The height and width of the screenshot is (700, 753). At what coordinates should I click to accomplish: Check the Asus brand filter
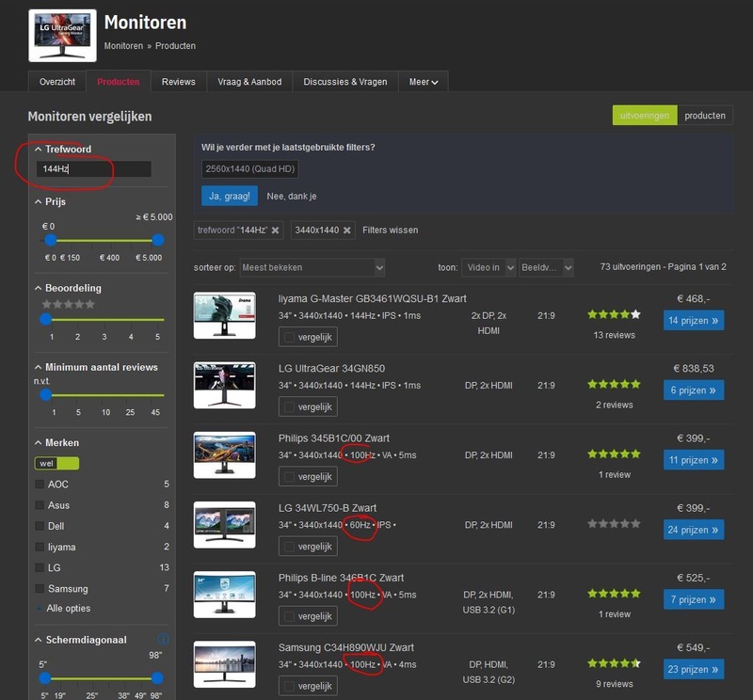point(40,505)
